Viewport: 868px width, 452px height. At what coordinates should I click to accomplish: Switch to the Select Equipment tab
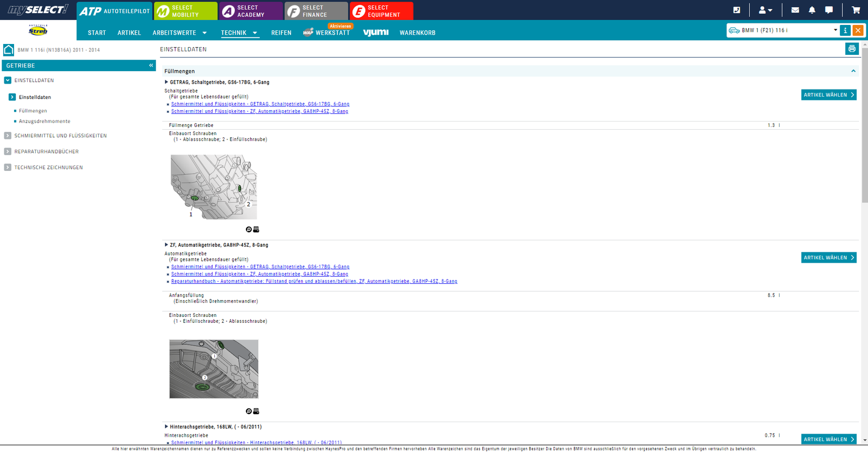(381, 11)
